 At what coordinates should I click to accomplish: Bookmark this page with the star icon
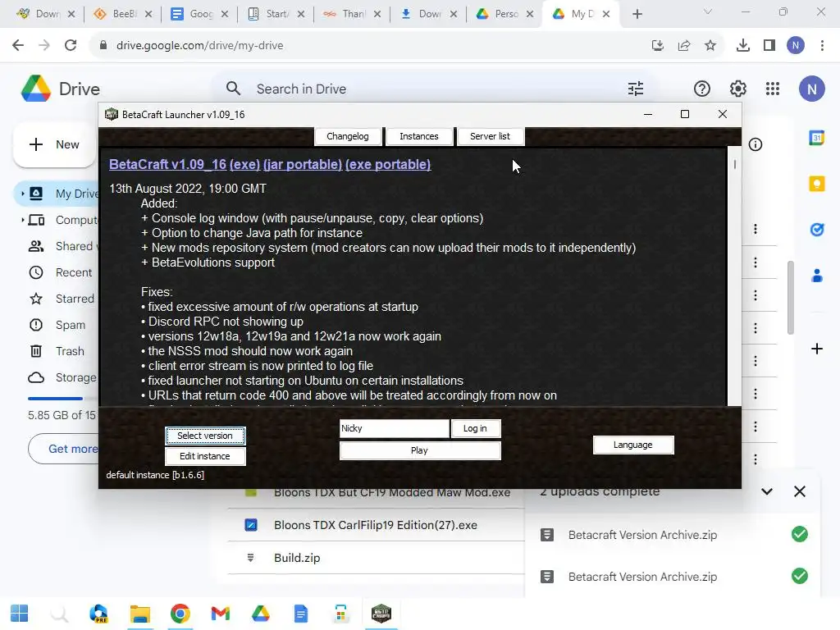[x=710, y=46]
